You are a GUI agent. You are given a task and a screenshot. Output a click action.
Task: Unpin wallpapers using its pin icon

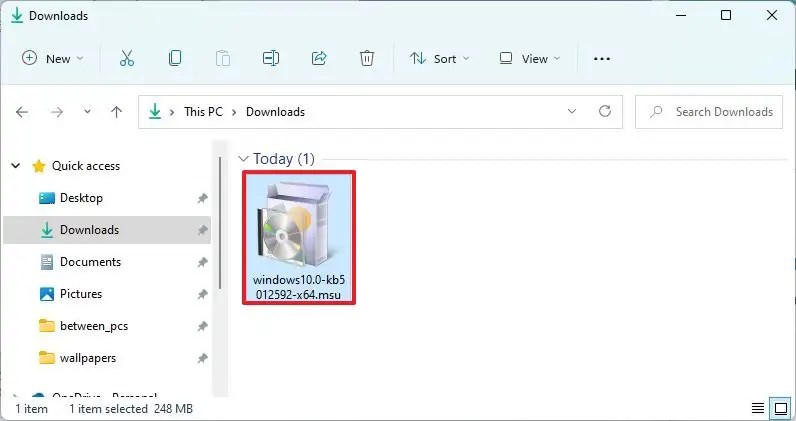[203, 358]
